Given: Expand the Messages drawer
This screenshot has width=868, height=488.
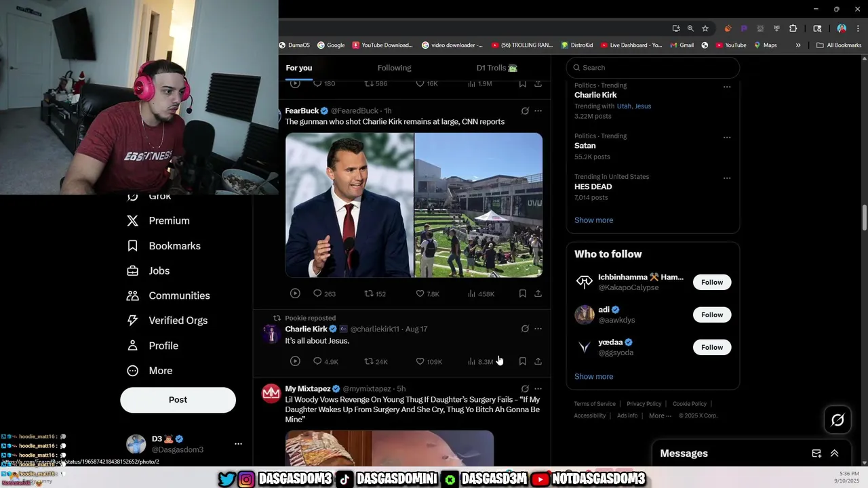Looking at the screenshot, I should pyautogui.click(x=835, y=453).
